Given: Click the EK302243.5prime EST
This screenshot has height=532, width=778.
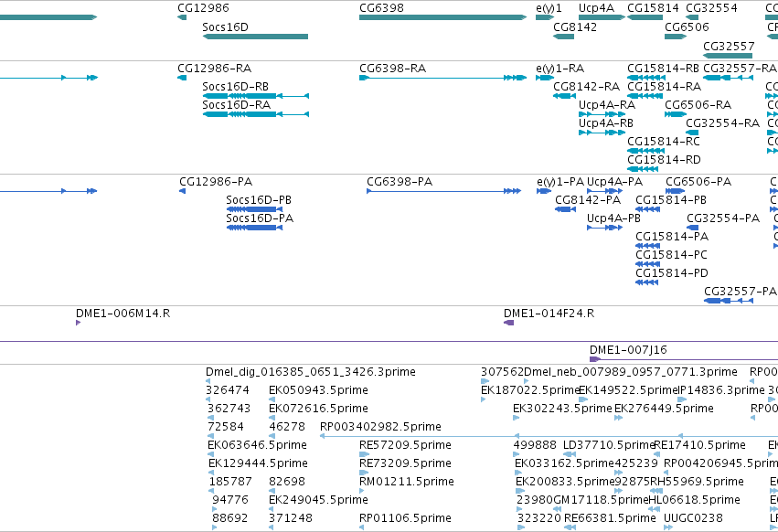Looking at the screenshot, I should [x=516, y=418].
